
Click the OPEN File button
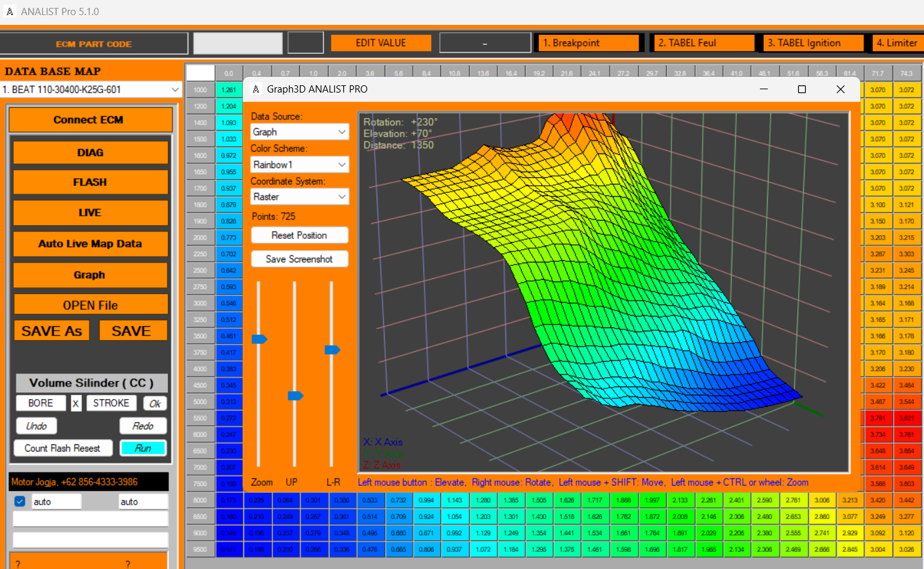tap(91, 305)
